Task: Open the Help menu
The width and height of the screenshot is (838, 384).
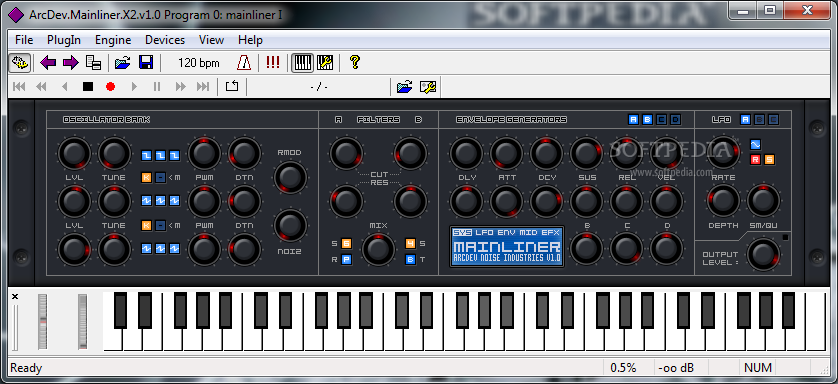Action: pyautogui.click(x=250, y=40)
